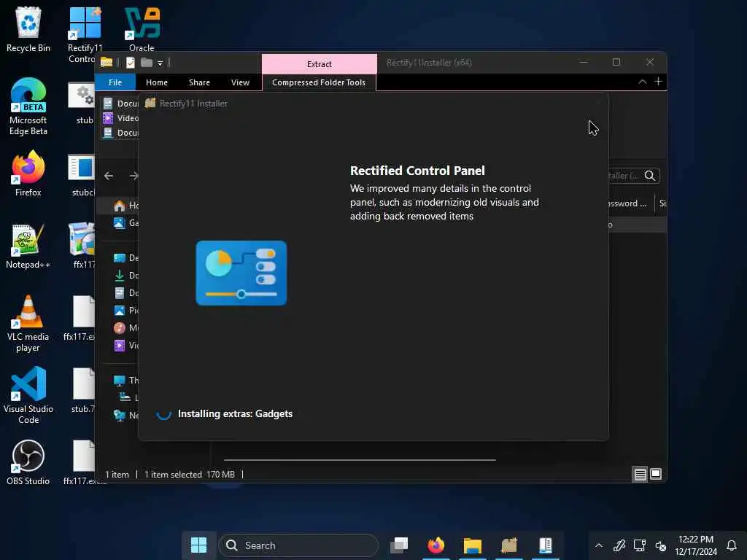The image size is (747, 560).
Task: Launch Firefox from the desktop
Action: pos(28,174)
